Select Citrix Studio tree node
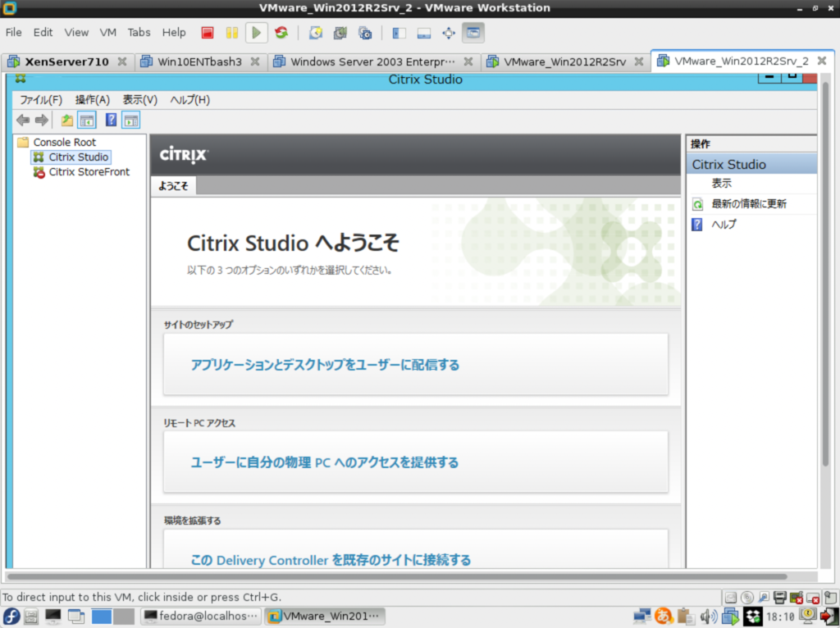The height and width of the screenshot is (628, 840). pos(78,157)
